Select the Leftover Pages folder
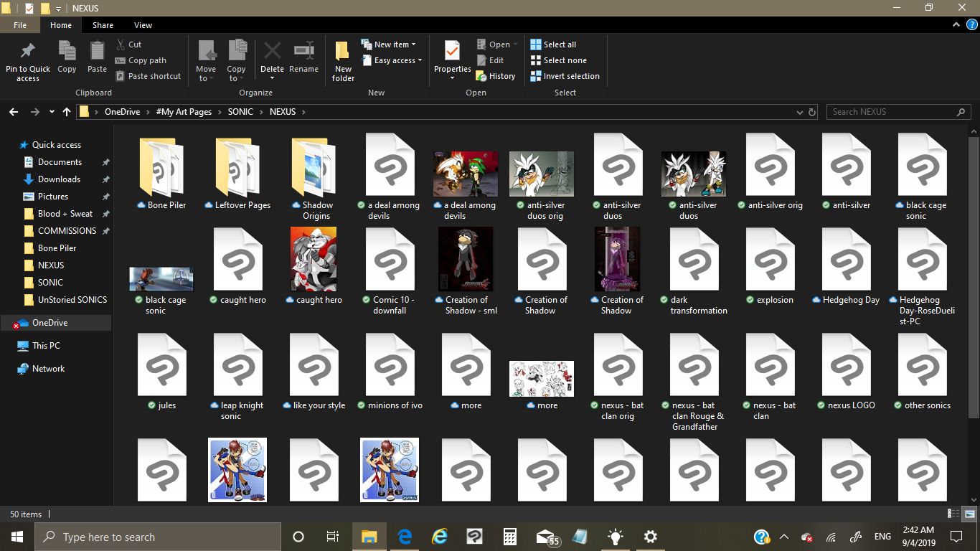 point(237,173)
